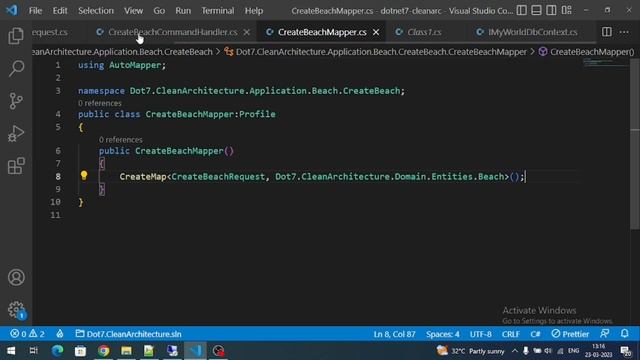Image resolution: width=640 pixels, height=360 pixels.
Task: Show hidden system tray icons chevron
Action: click(514, 351)
